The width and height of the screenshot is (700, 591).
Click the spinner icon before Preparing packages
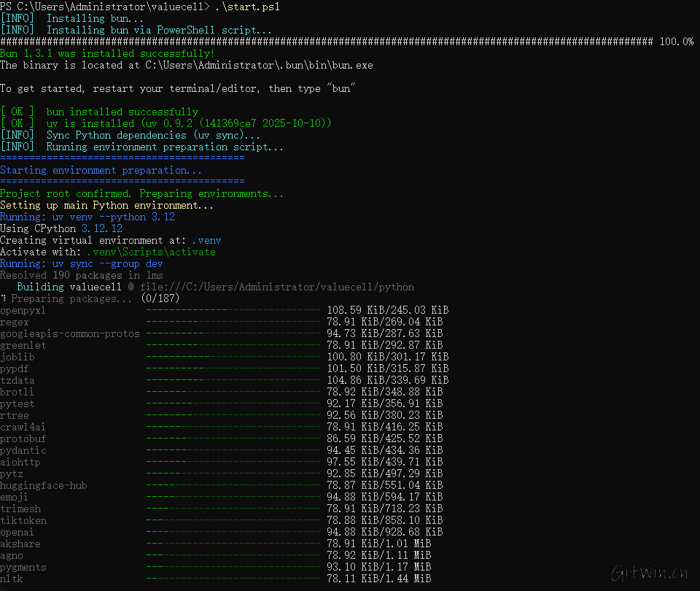(x=4, y=299)
